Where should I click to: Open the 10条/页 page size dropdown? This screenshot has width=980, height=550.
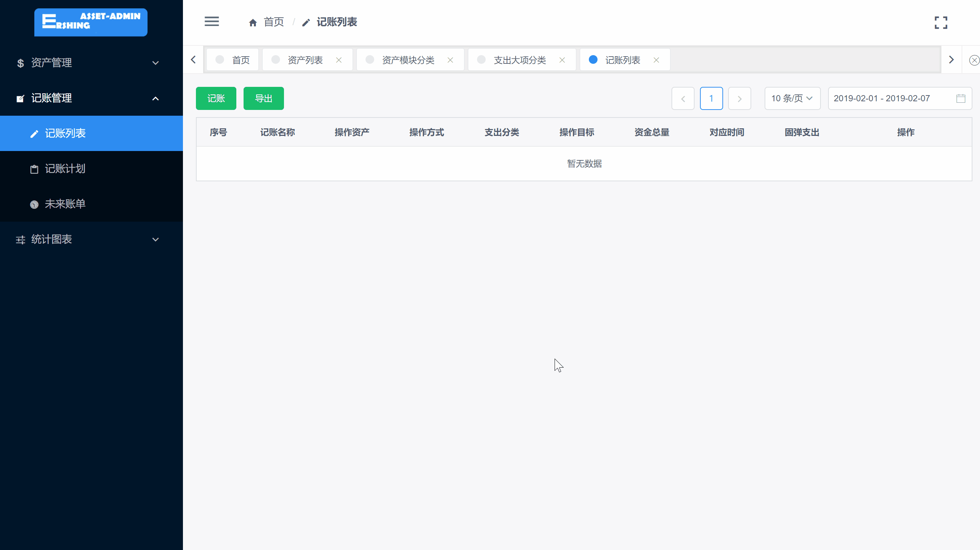coord(792,98)
